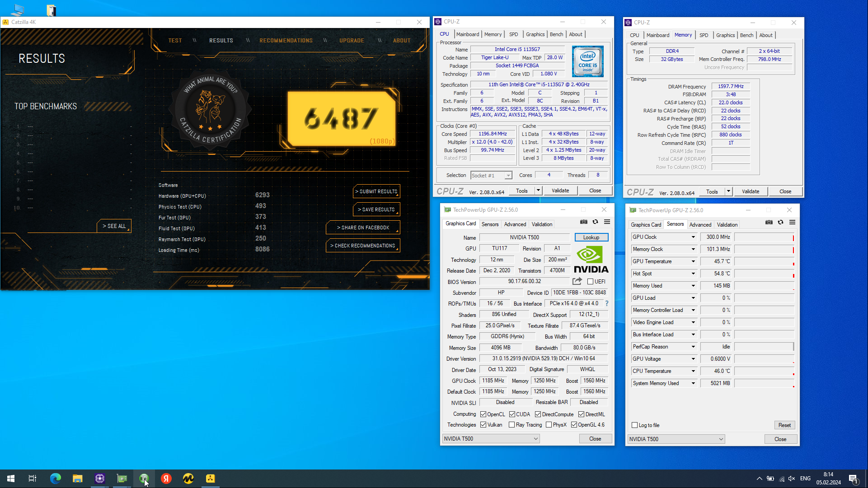868x488 pixels.
Task: Click BIOS version share/export icon
Action: click(x=577, y=281)
